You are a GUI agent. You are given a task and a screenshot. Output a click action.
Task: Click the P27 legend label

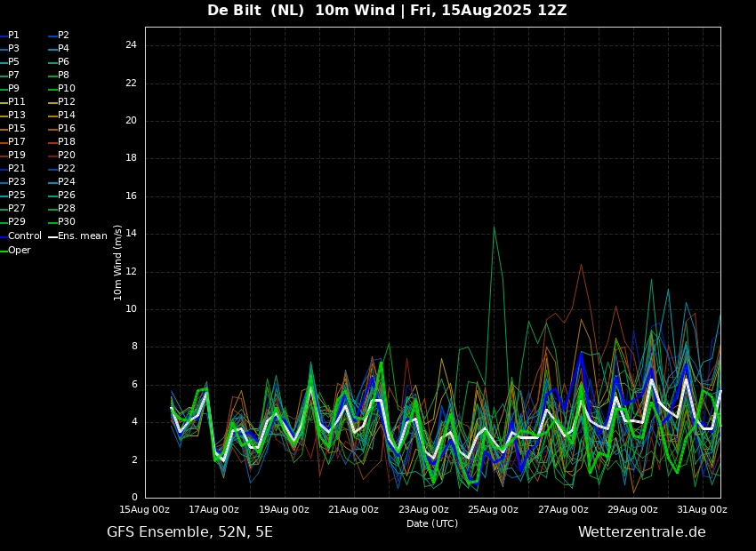click(17, 209)
